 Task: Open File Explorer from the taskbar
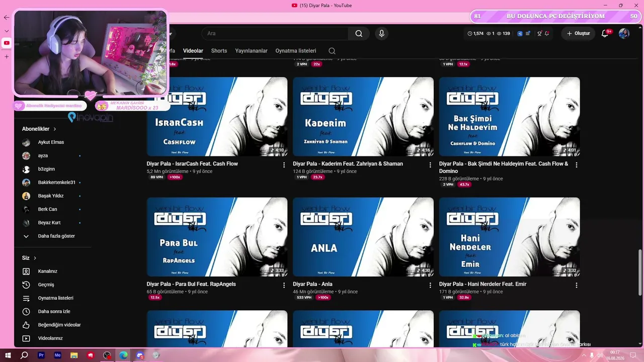coord(74,355)
